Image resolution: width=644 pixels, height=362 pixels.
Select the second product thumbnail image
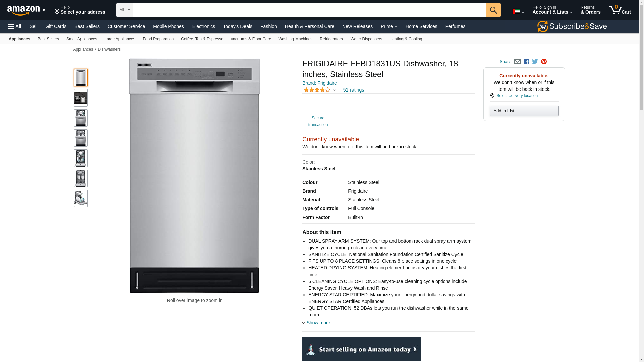[81, 98]
